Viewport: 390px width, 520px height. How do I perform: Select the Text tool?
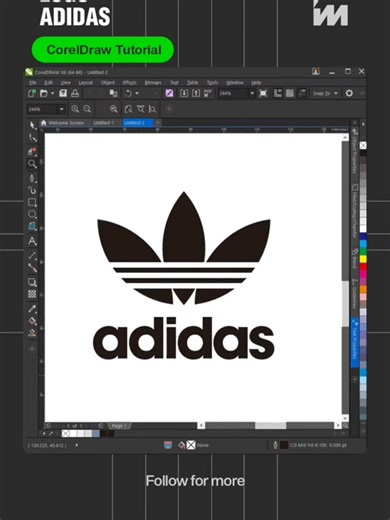[x=32, y=241]
